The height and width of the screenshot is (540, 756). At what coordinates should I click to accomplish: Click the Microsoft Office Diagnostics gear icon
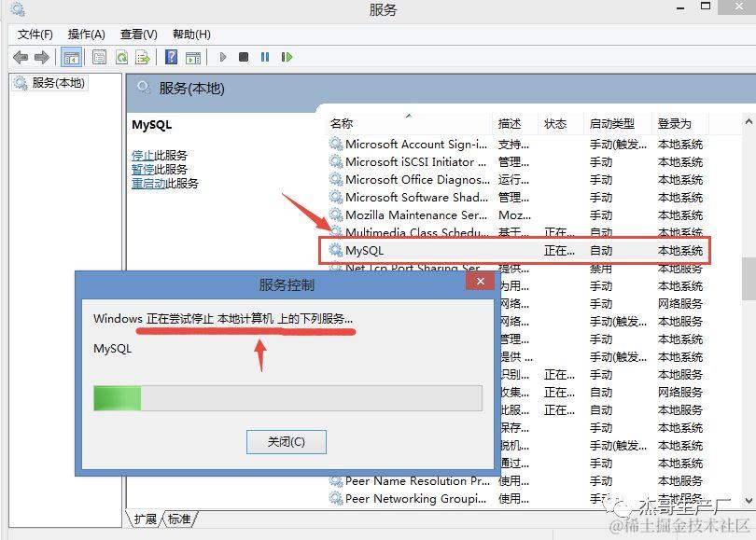336,179
